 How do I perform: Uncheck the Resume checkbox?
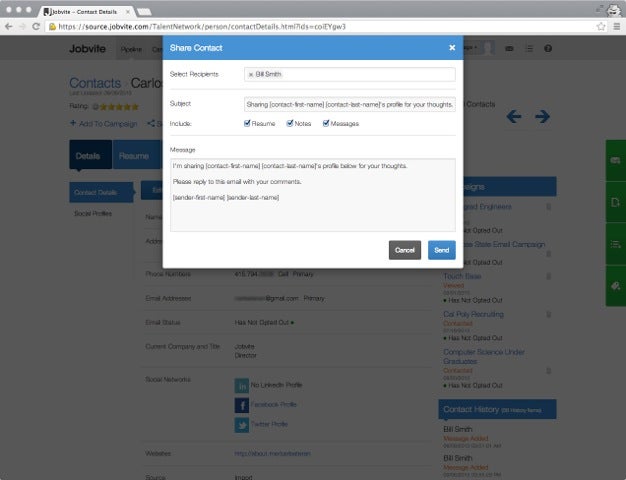tap(247, 123)
